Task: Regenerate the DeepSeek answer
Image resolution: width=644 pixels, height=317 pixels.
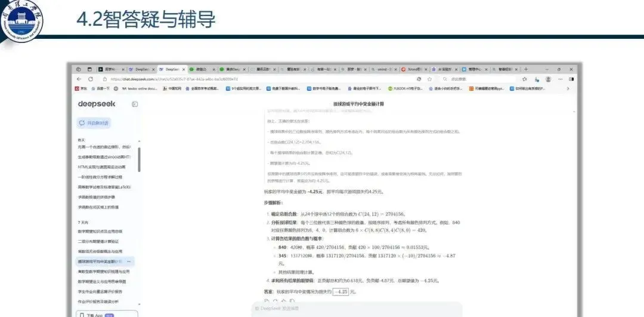Action: click(275, 301)
